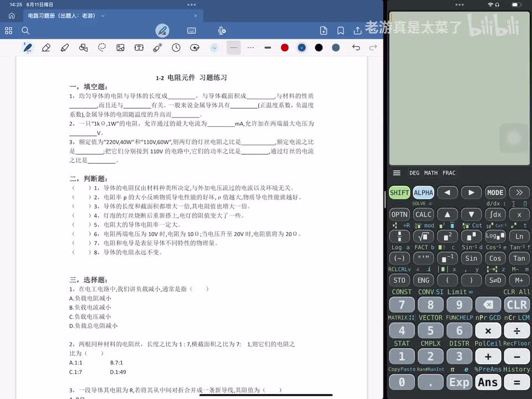532x399 pixels.
Task: Open calculator hamburger menu
Action: [397, 173]
